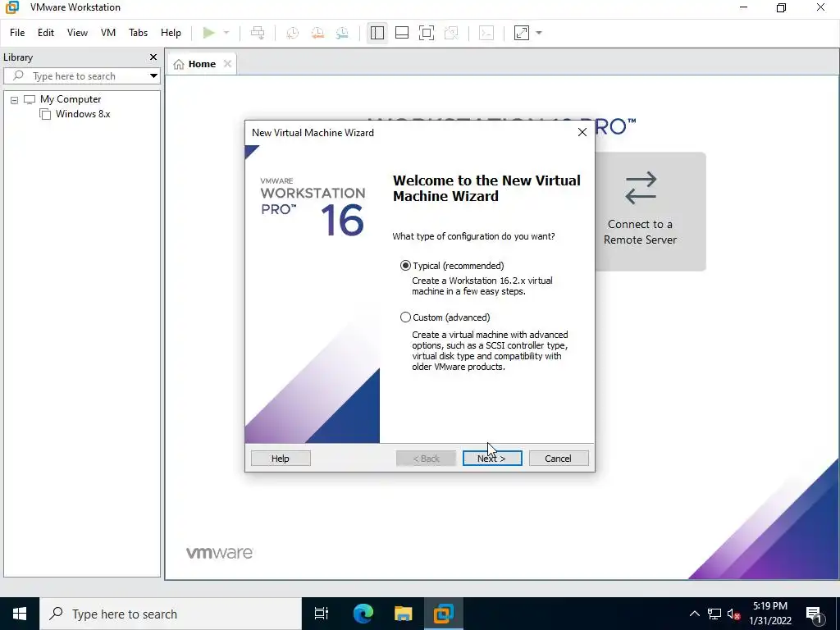
Task: Open File Explorer from the taskbar
Action: (404, 614)
